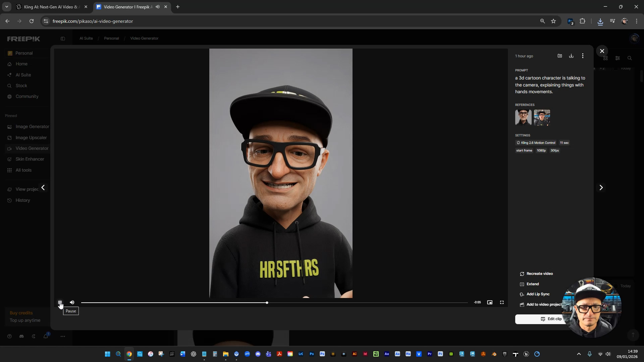The height and width of the screenshot is (362, 644).
Task: Seek on the video progress bar
Action: click(335, 303)
